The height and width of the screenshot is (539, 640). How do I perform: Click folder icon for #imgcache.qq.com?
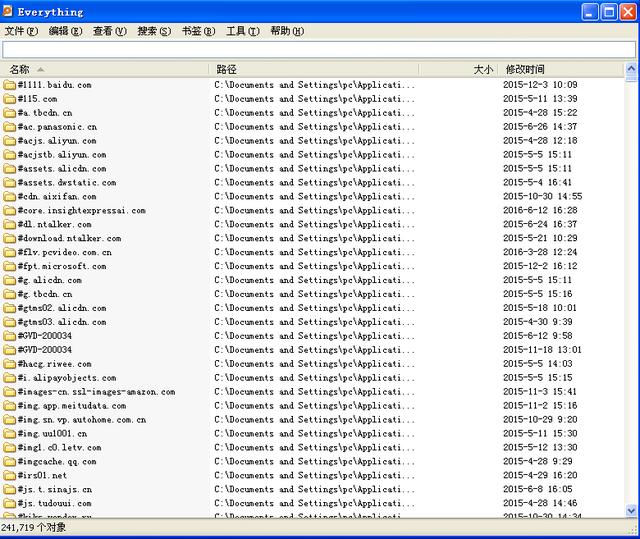[x=9, y=462]
